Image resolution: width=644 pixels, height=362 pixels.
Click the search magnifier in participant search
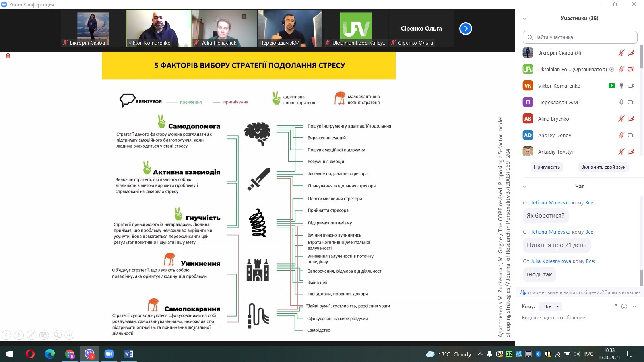[x=530, y=37]
